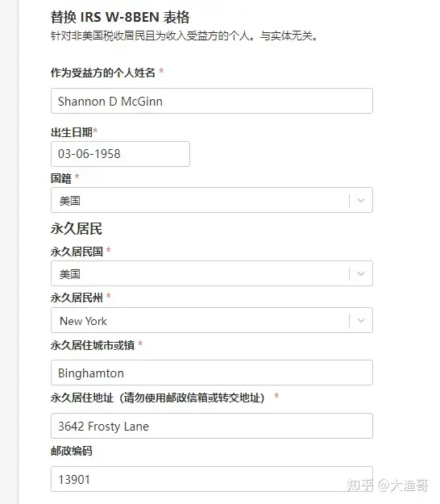440x504 pixels.
Task: Click the chevron arrow of New York dropdown
Action: [361, 320]
